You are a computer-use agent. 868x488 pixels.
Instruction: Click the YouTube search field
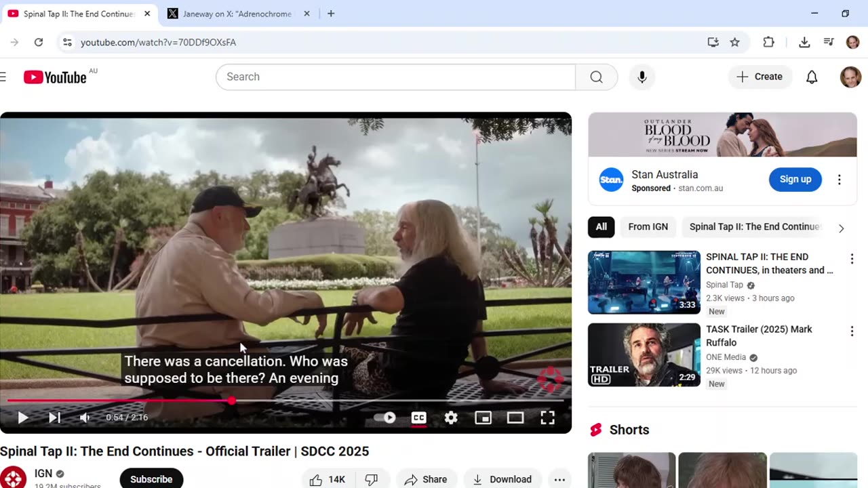[395, 77]
